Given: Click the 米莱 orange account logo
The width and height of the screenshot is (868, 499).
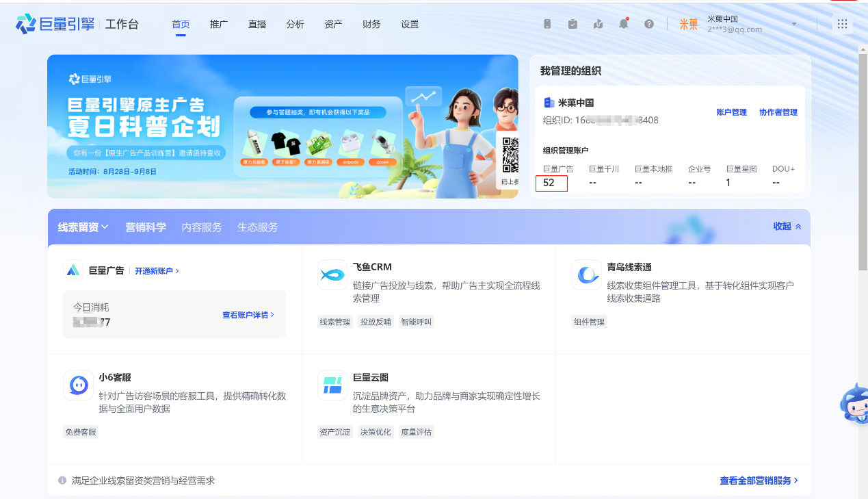Looking at the screenshot, I should point(689,25).
